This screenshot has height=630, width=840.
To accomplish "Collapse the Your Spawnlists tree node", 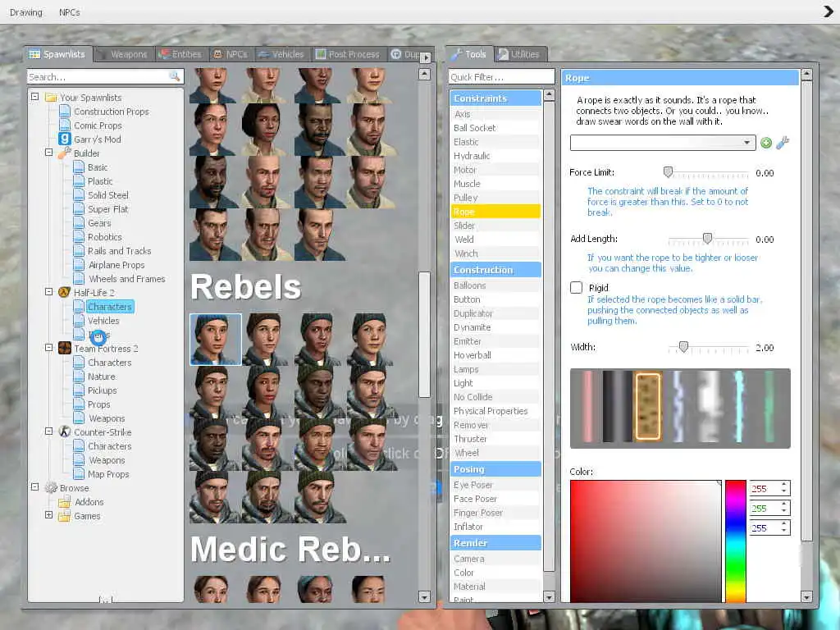I will coord(34,97).
